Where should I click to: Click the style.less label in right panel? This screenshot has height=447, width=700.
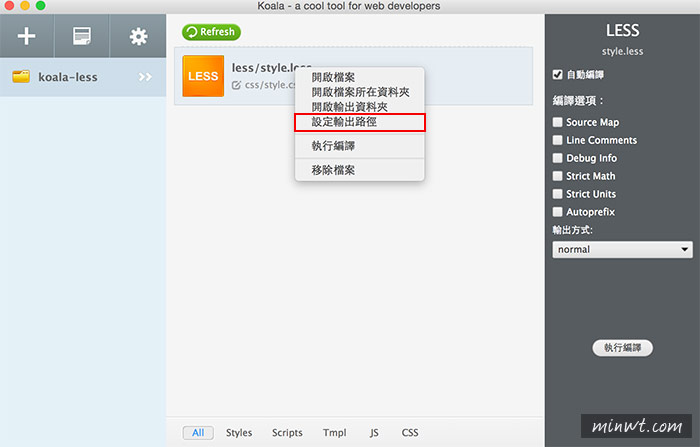(622, 51)
